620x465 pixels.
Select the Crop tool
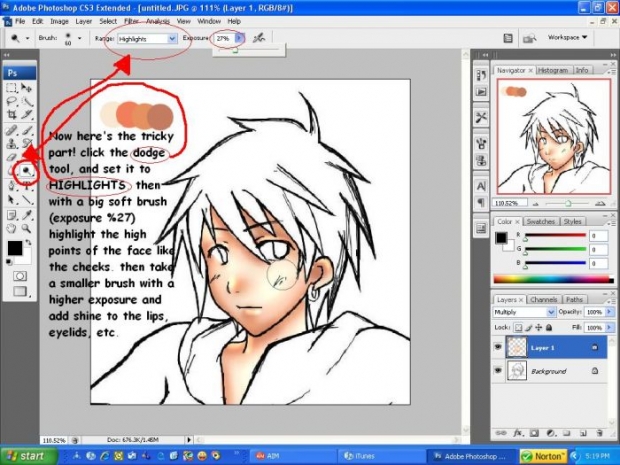[12, 114]
